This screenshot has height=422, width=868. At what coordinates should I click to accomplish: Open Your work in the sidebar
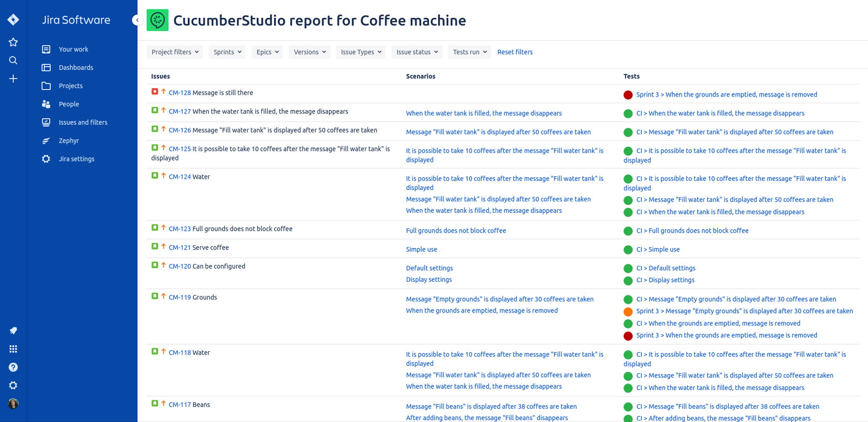[74, 49]
